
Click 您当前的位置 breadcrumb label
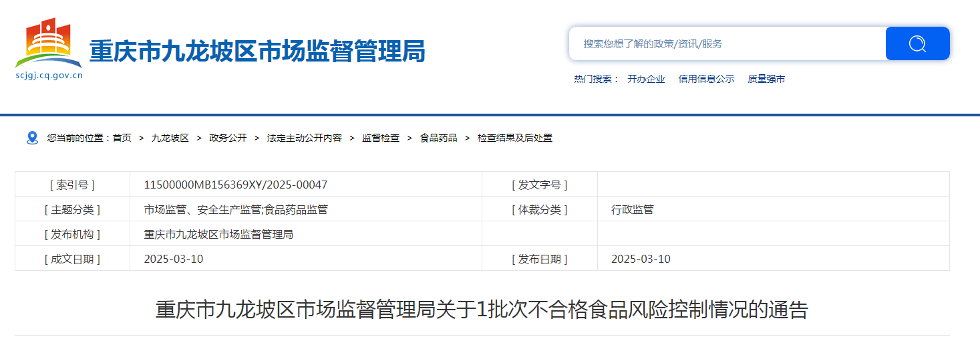79,138
